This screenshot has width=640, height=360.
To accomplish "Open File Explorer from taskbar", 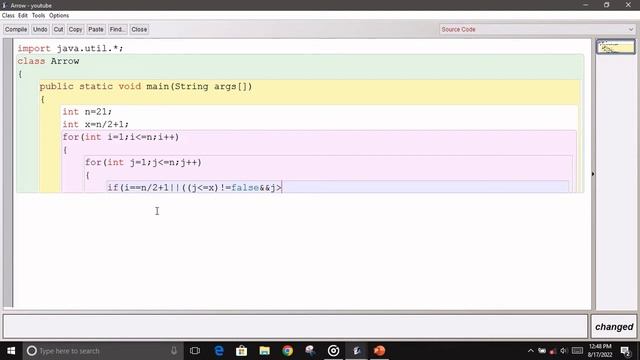I will pyautogui.click(x=264, y=351).
